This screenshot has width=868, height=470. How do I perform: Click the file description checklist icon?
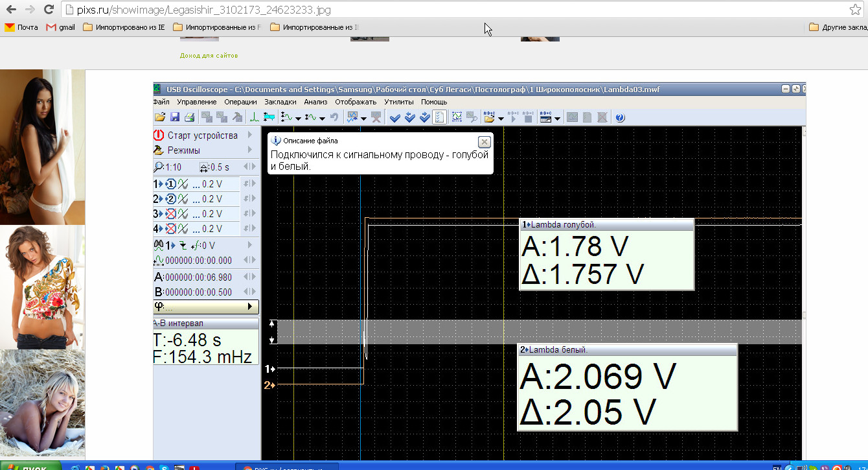coord(439,117)
